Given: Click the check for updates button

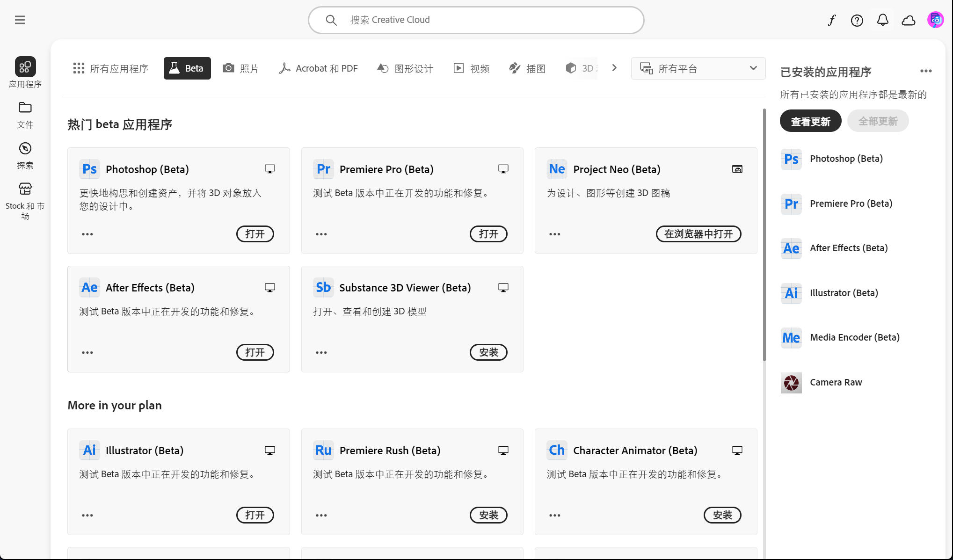Looking at the screenshot, I should (810, 121).
